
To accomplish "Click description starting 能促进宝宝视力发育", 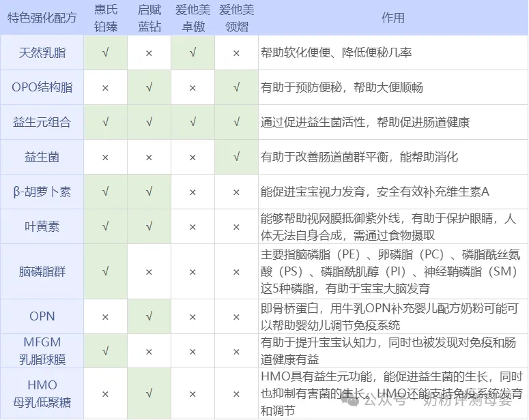I will click(375, 192).
